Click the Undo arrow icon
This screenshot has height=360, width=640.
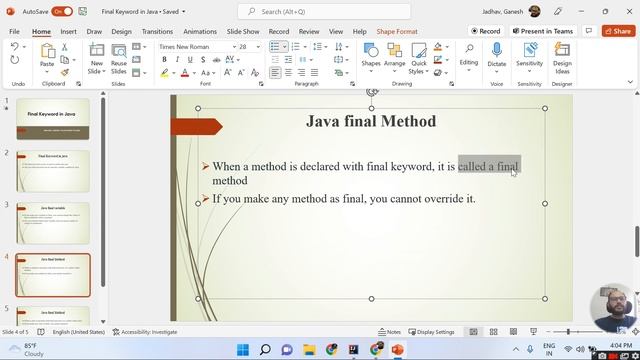(x=14, y=47)
